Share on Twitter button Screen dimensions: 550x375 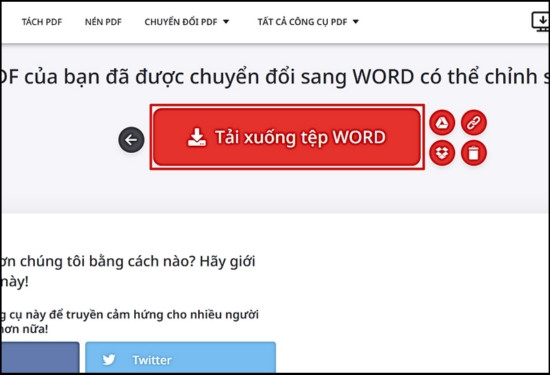[180, 358]
